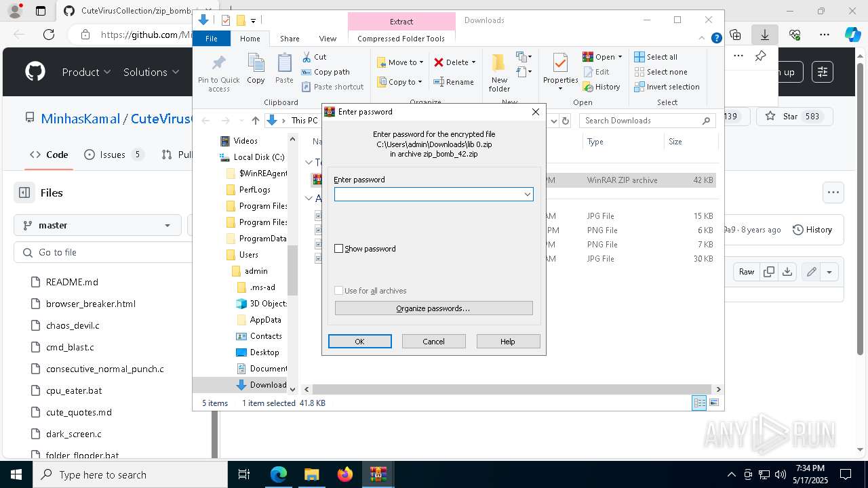
Task: Click the New folder icon
Action: coord(499,63)
